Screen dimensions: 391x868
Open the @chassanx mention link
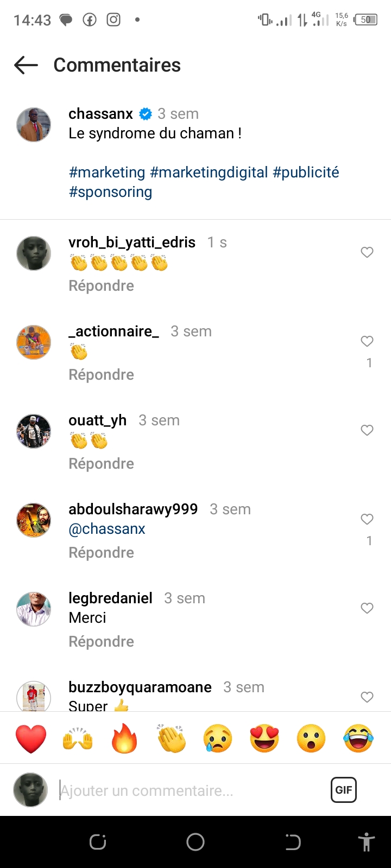click(x=107, y=529)
